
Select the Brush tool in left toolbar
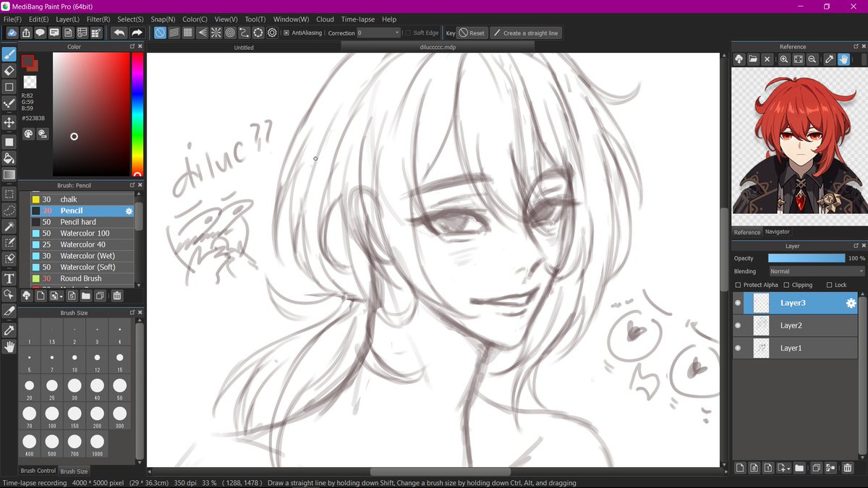coord(9,53)
